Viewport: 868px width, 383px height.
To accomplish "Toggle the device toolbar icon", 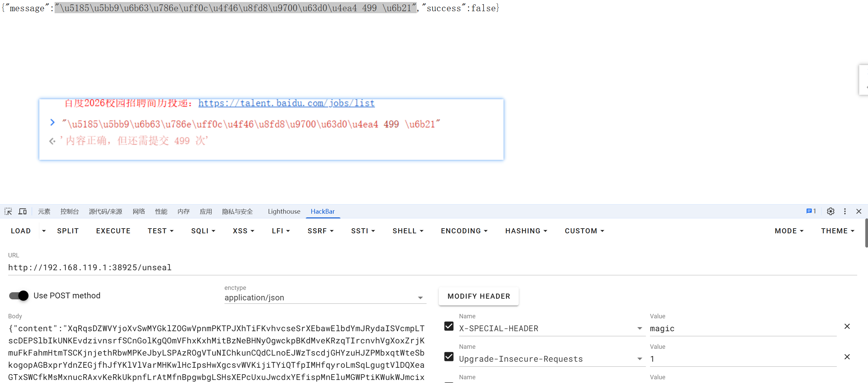I will click(x=22, y=211).
